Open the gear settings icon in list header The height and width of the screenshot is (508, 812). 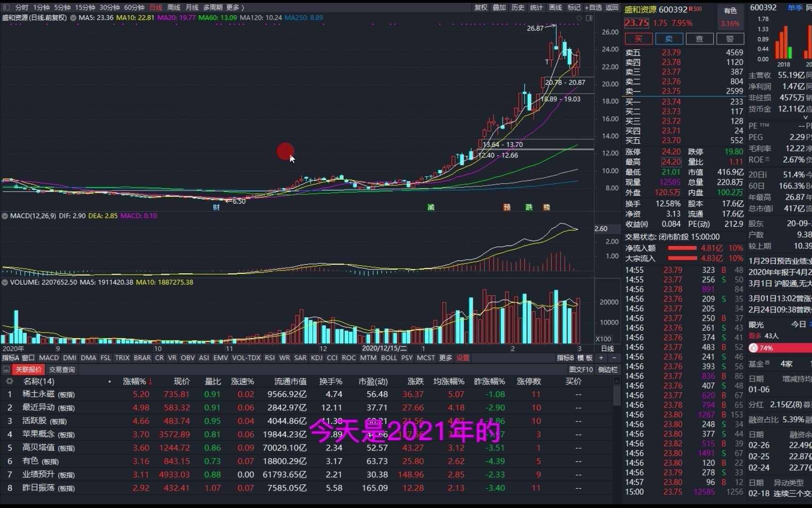[x=9, y=381]
